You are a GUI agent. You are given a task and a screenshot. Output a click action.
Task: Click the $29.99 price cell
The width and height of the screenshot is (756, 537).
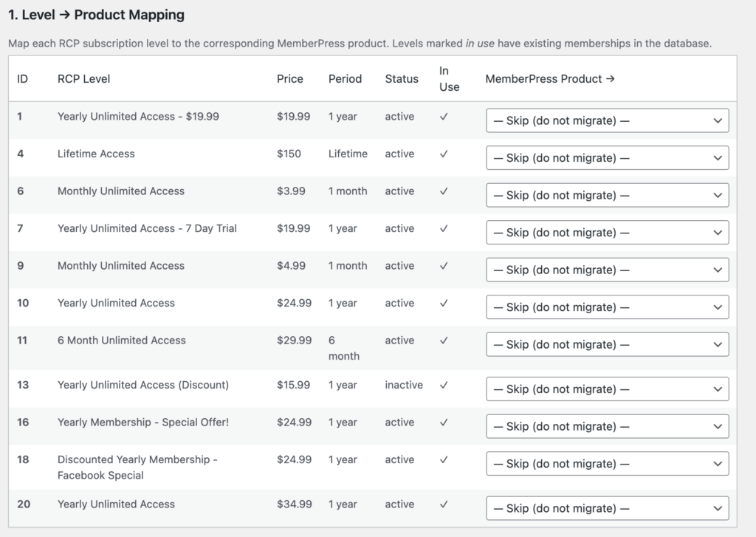point(294,340)
